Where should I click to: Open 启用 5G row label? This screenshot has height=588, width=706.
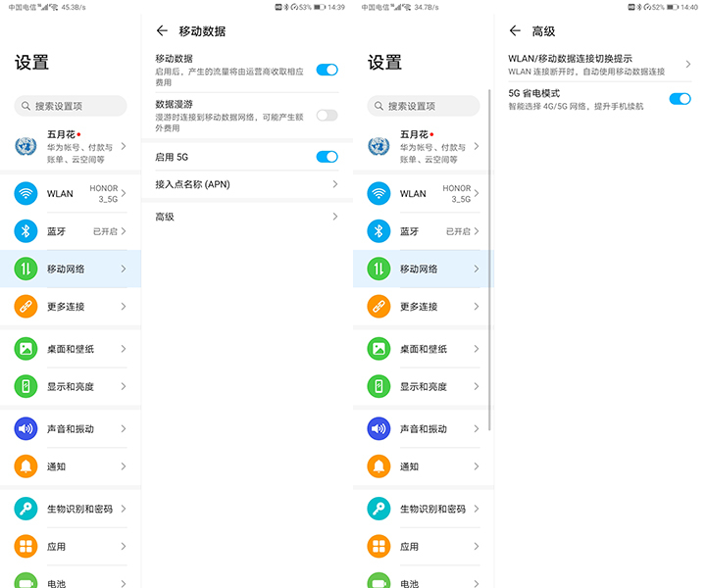click(x=172, y=157)
